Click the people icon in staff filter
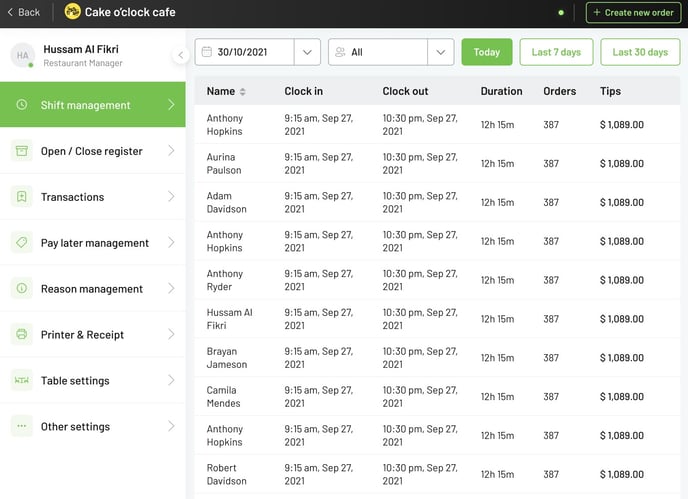The height and width of the screenshot is (499, 688). [x=340, y=52]
